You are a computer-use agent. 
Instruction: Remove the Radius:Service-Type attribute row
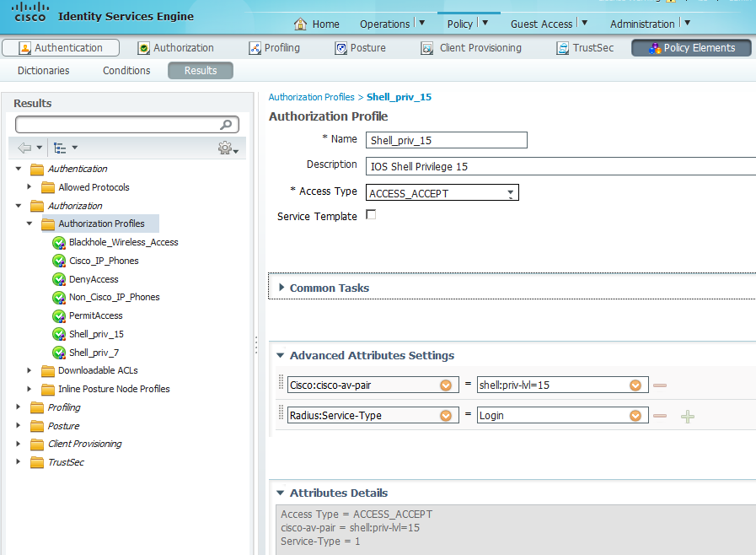(x=660, y=416)
